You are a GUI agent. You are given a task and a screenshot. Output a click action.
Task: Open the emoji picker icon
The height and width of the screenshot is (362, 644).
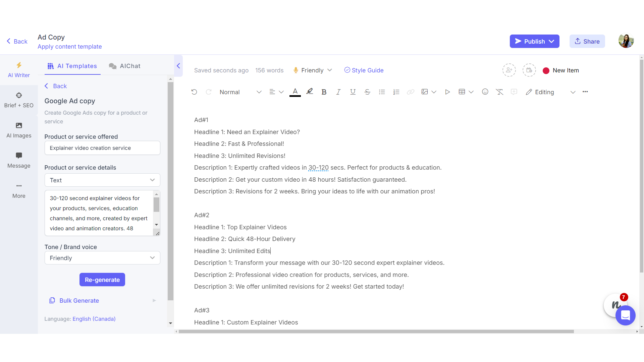[x=485, y=92]
